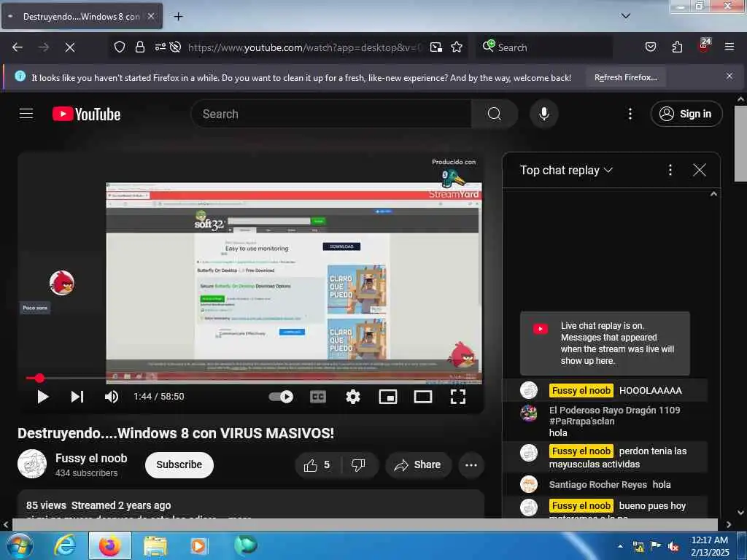Click muted speaker volume tray icon
747x560 pixels.
point(673,547)
